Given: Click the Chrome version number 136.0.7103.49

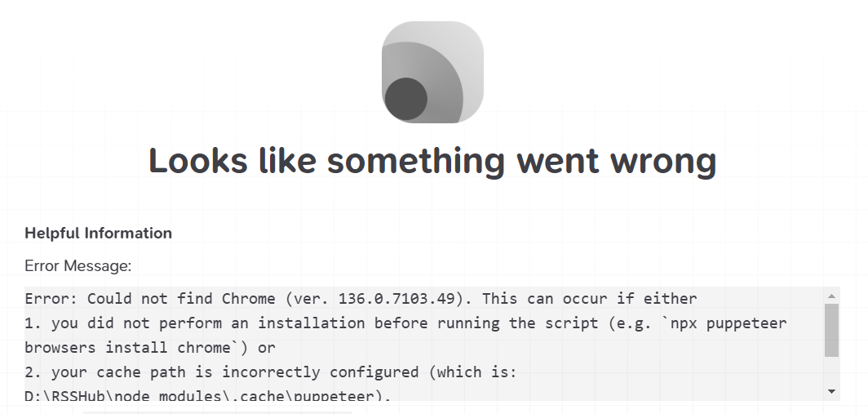Looking at the screenshot, I should point(405,299).
